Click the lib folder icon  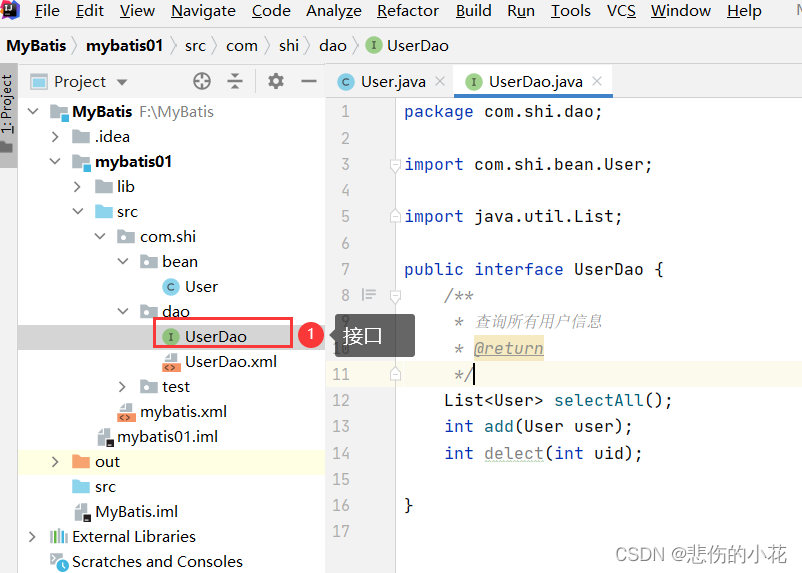click(x=104, y=187)
